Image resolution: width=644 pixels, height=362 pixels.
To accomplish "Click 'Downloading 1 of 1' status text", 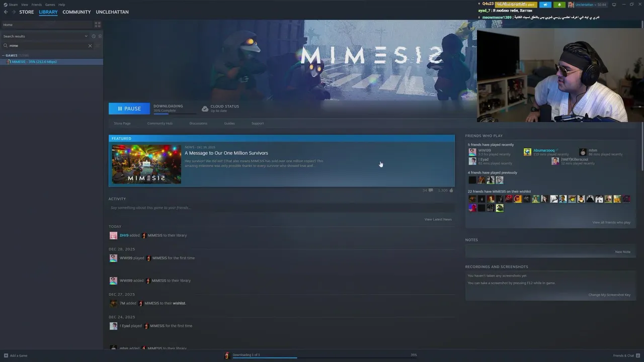I will [x=246, y=355].
